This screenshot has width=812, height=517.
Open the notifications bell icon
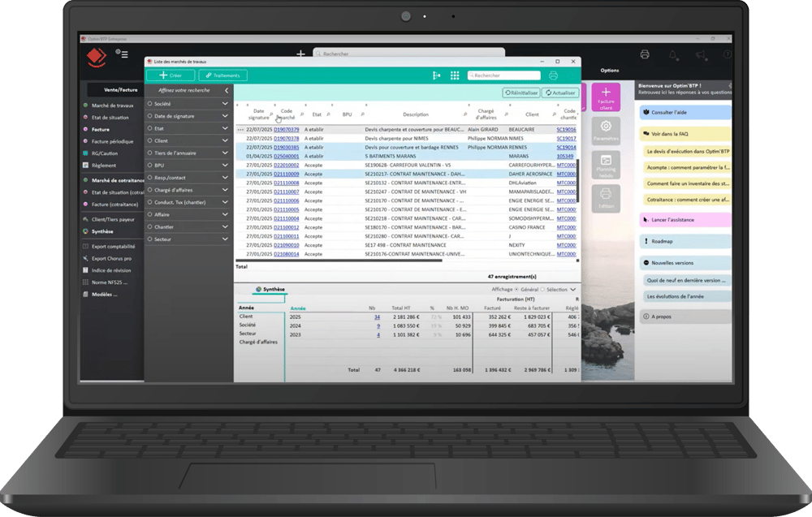[x=672, y=54]
